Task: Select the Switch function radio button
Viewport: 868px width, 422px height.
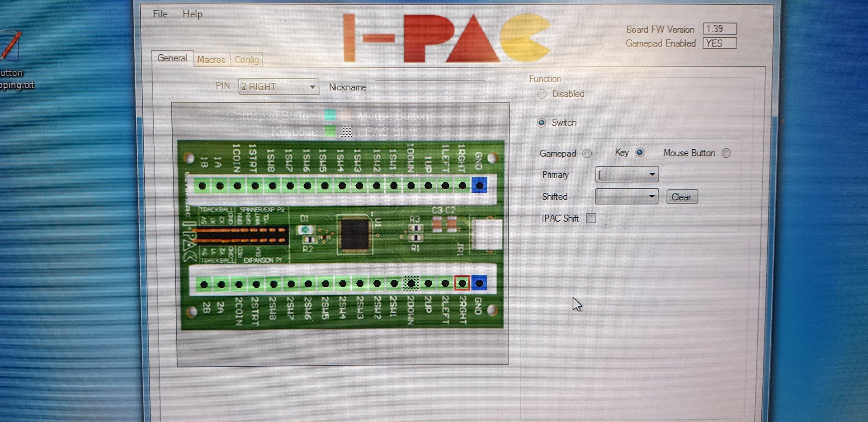Action: tap(541, 123)
